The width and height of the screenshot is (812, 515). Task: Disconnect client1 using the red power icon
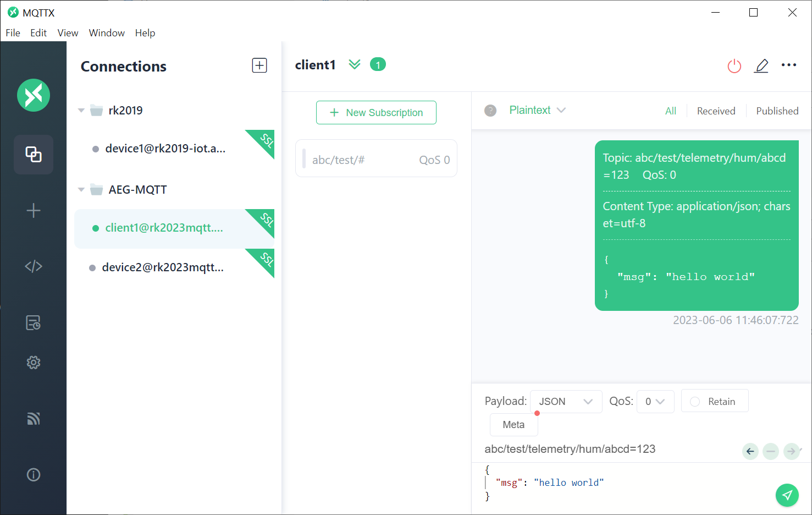coord(734,66)
